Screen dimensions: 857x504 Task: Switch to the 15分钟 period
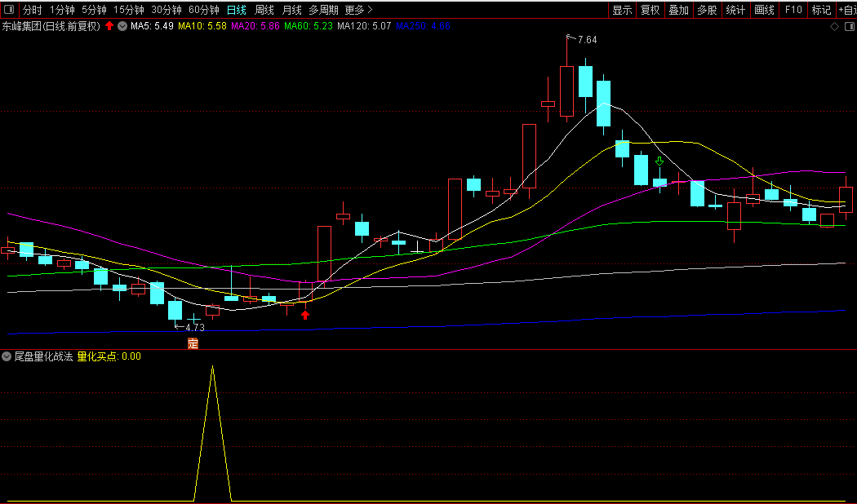(128, 10)
